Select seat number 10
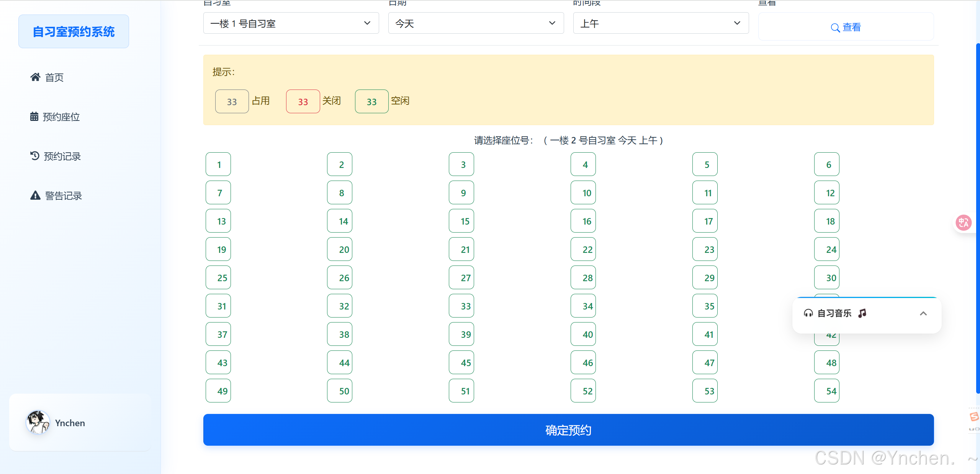The height and width of the screenshot is (474, 980). (x=583, y=193)
